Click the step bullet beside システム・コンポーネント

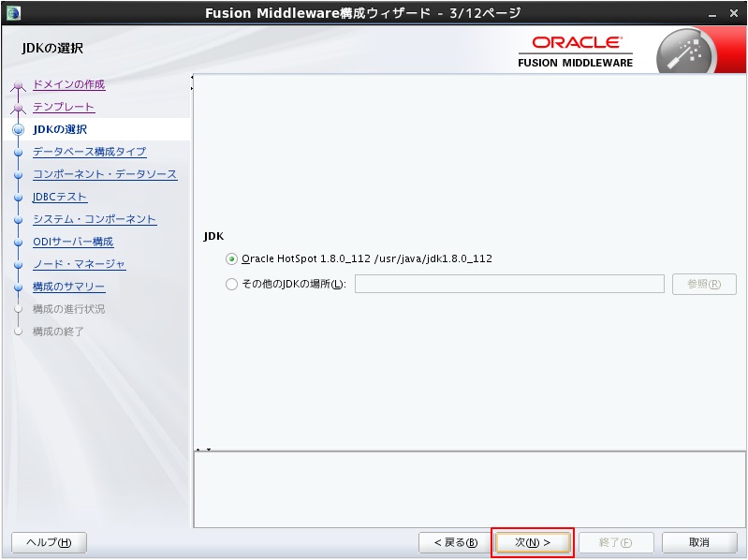coord(18,220)
